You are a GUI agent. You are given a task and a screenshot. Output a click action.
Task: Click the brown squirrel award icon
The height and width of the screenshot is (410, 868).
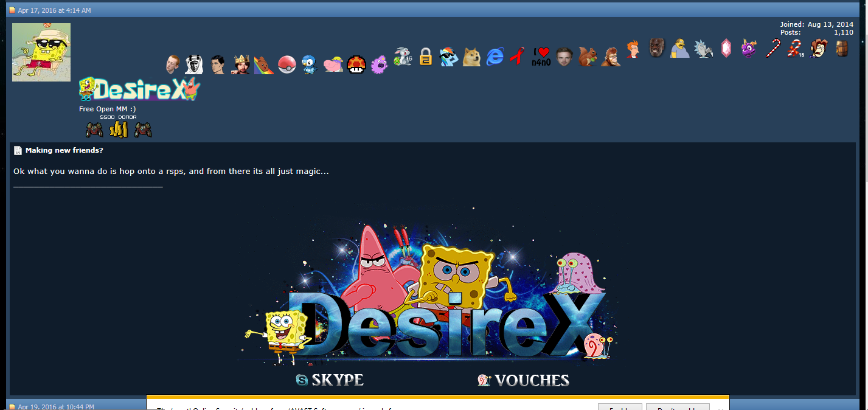pyautogui.click(x=587, y=57)
